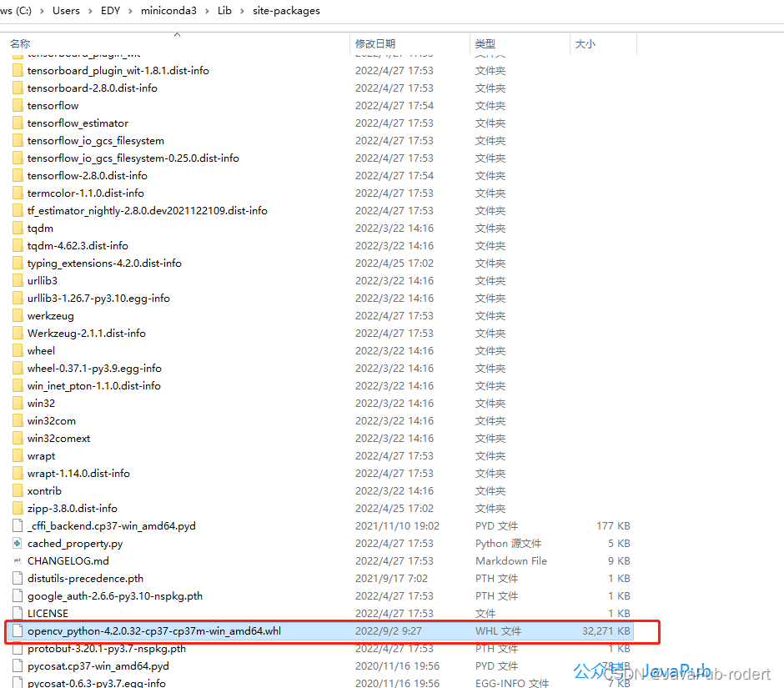Select wrapt-1.14.0.dist-info folder name
This screenshot has height=688, width=784.
78,473
